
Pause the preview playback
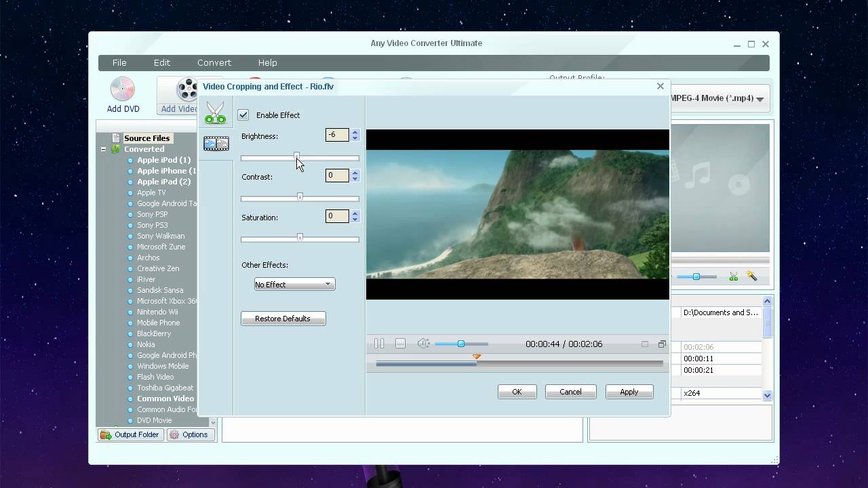pos(379,344)
